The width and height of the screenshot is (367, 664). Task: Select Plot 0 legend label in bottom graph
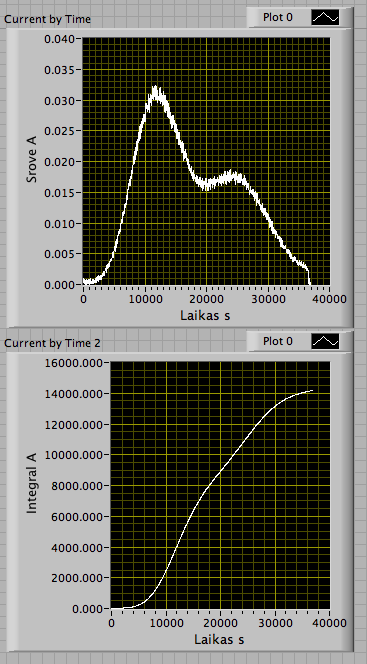(278, 341)
